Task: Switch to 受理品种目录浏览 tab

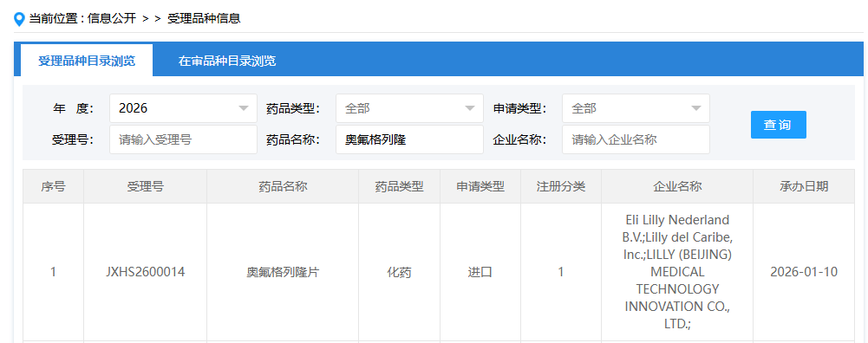Action: tap(87, 61)
